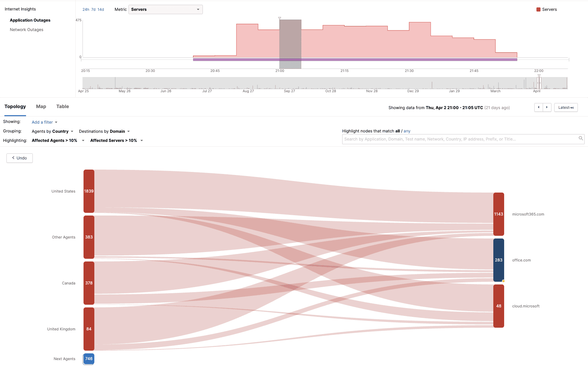
Task: Jump to Latest data button
Action: click(x=566, y=107)
